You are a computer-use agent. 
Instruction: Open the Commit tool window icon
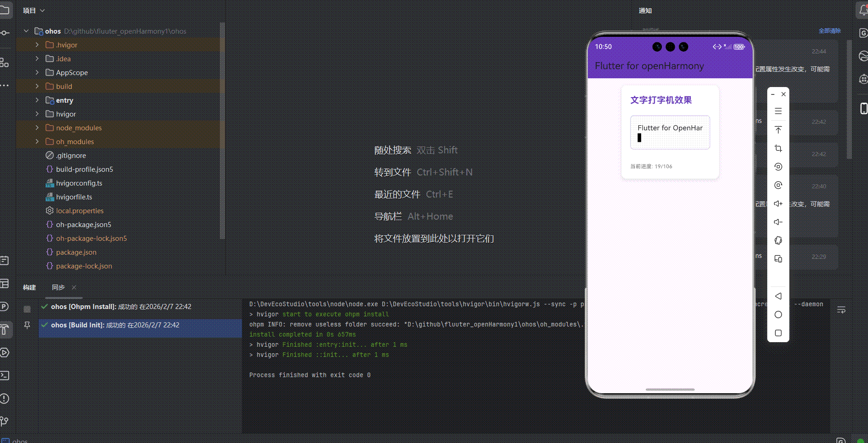tap(4, 33)
